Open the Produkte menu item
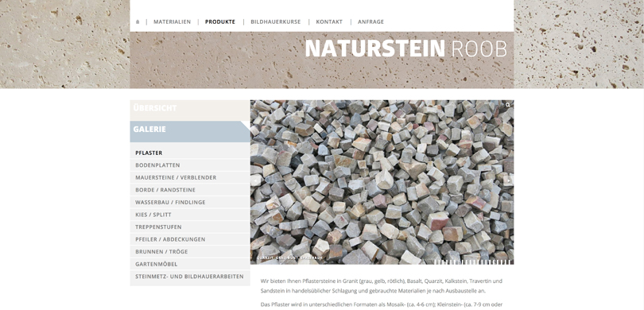644x310 pixels. tap(220, 22)
